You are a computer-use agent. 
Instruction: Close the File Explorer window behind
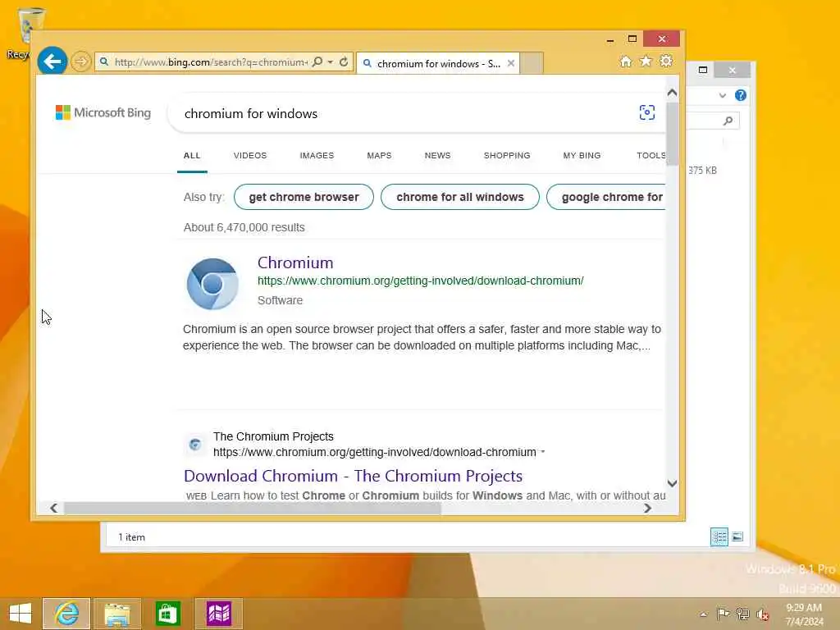[x=733, y=70]
